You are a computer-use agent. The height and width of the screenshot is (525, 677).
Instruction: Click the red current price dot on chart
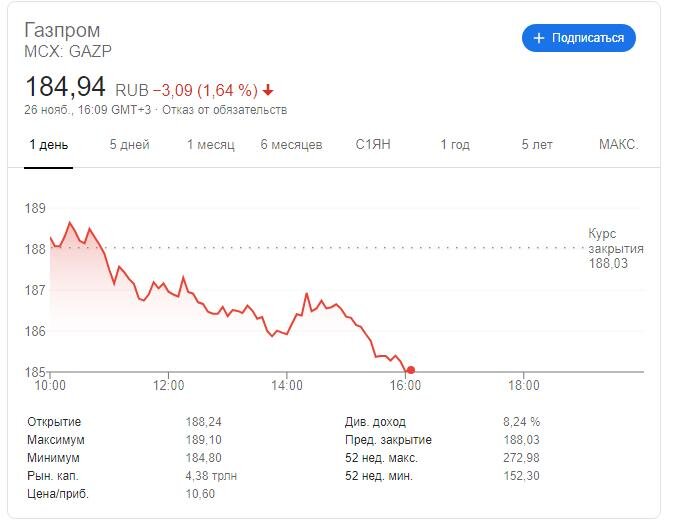tap(411, 370)
